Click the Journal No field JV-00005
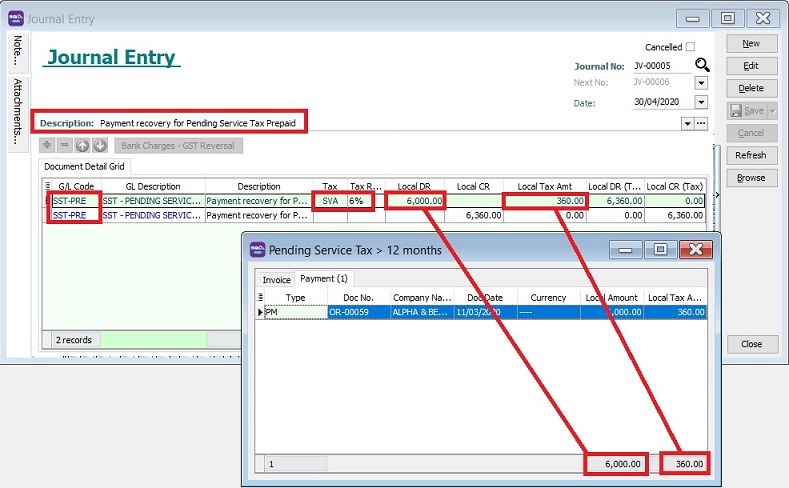 [662, 66]
